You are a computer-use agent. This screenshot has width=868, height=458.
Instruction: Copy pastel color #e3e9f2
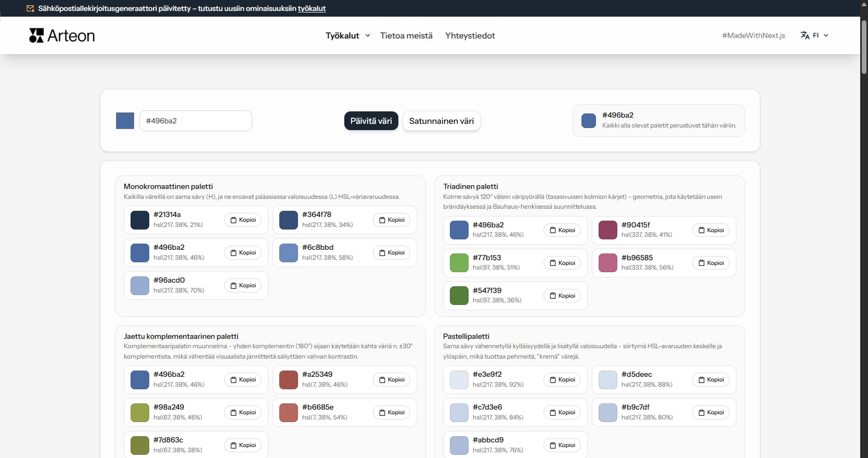pyautogui.click(x=562, y=380)
